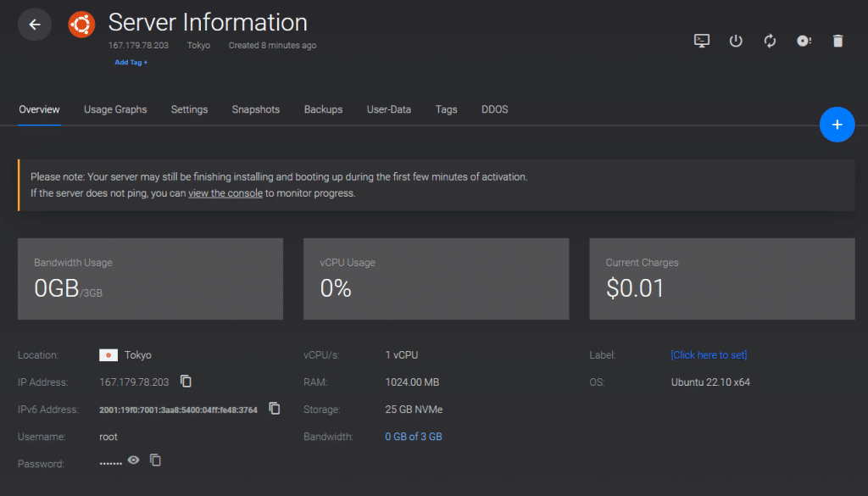Restart the server with the refresh icon

(x=770, y=41)
